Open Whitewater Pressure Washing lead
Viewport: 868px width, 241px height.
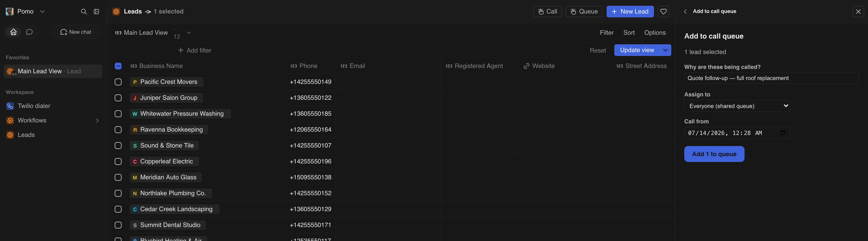tap(180, 114)
